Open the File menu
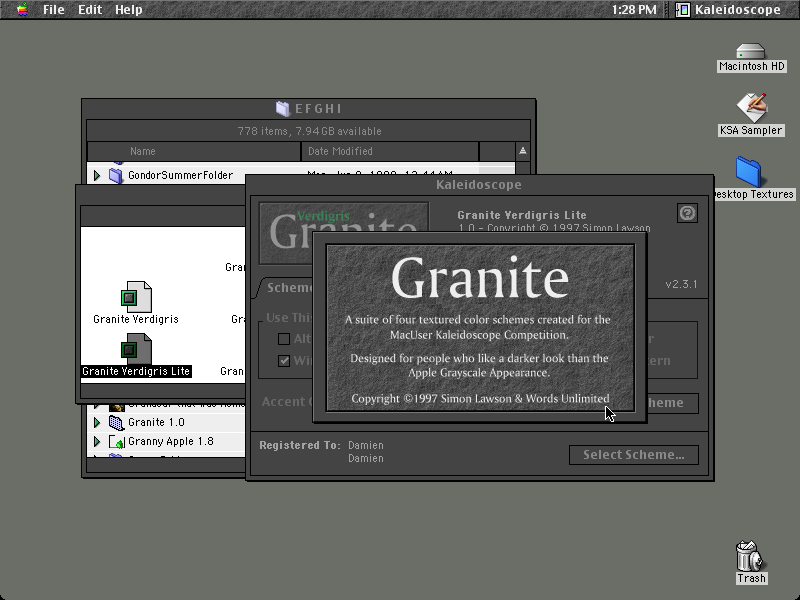800x600 pixels. (x=54, y=10)
